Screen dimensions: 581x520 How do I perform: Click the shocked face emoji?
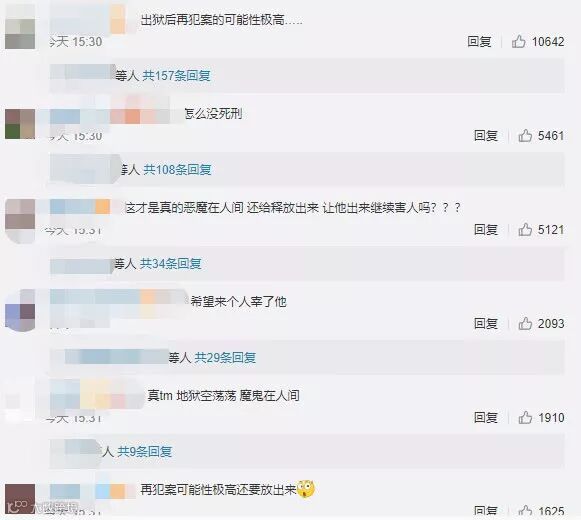(306, 489)
